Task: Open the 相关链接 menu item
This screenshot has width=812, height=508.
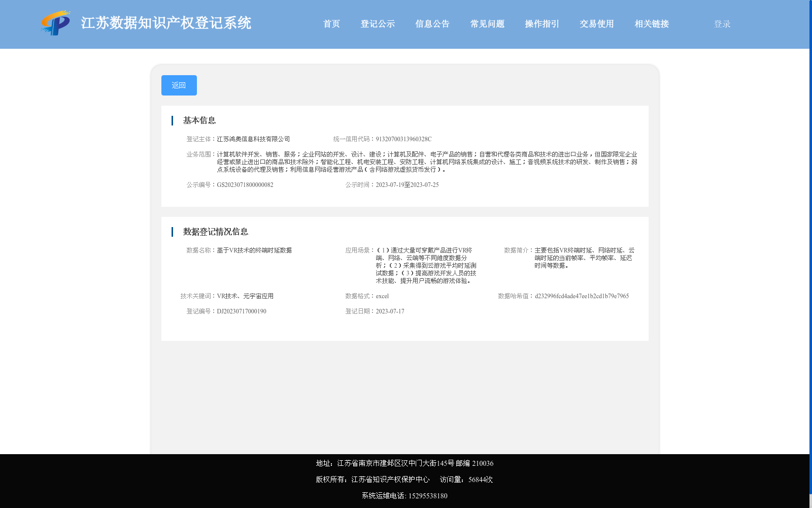Action: point(652,24)
